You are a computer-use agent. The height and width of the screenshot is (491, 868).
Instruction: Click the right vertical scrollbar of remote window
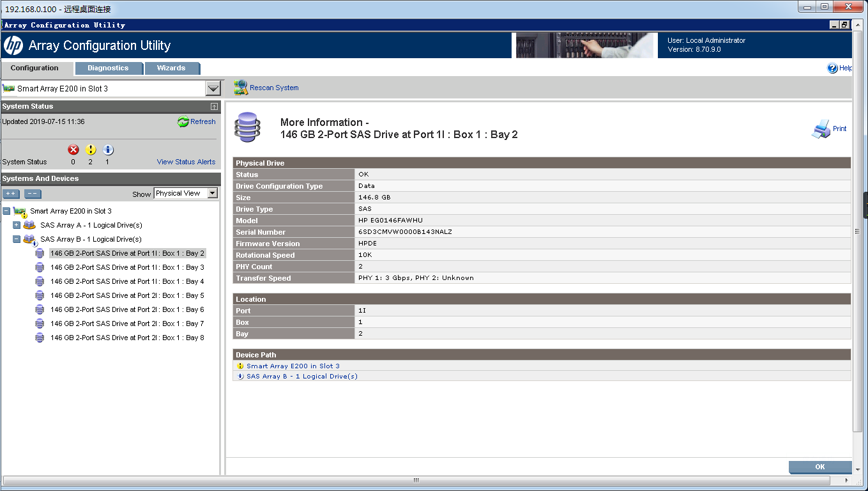(858, 231)
